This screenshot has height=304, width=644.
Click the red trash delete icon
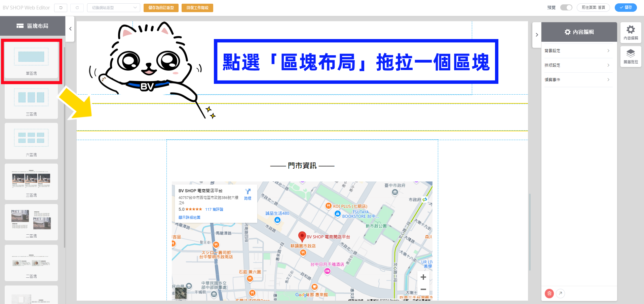pos(549,294)
